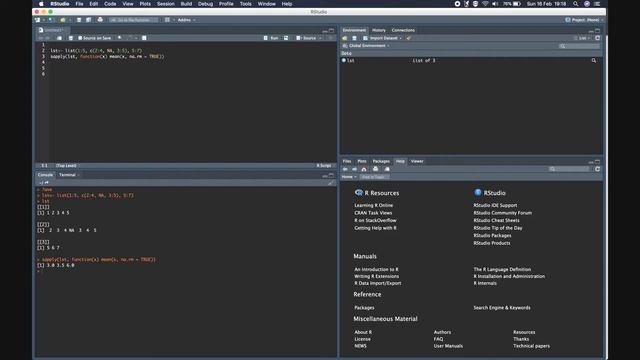The width and height of the screenshot is (640, 360).
Task: Expand the lst object with its toggle
Action: [x=344, y=60]
